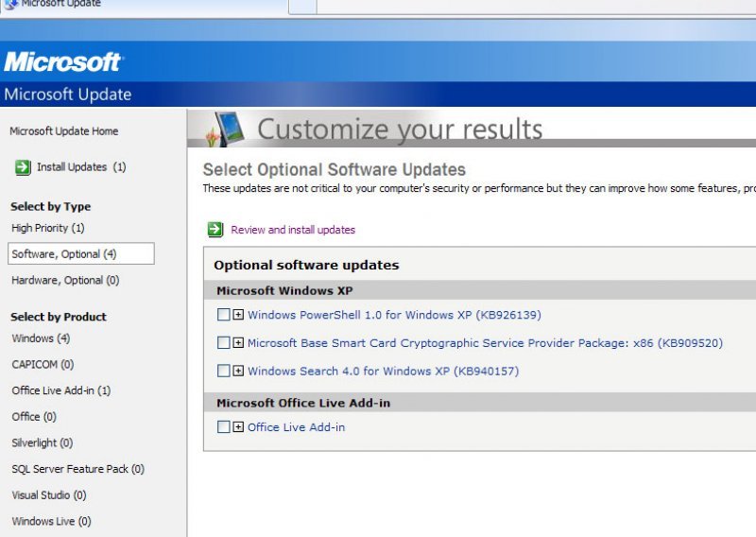Filter by SQL Server Feature Pack (0)
The height and width of the screenshot is (537, 756).
78,469
